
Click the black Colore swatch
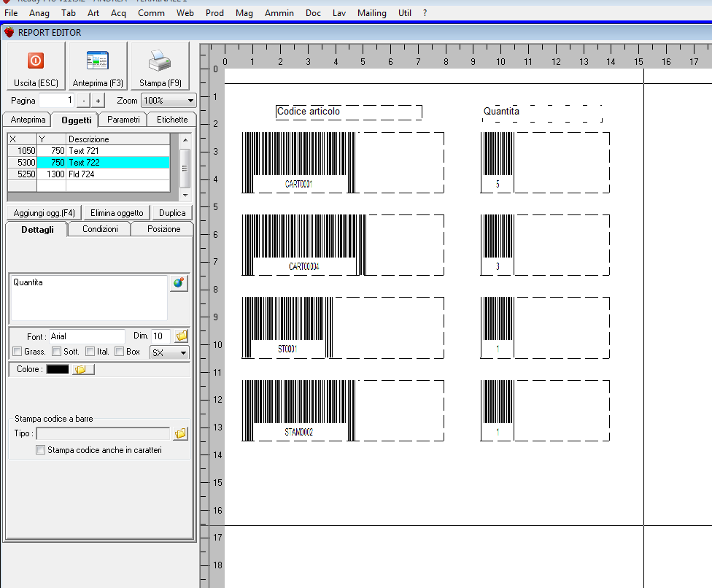[x=58, y=370]
